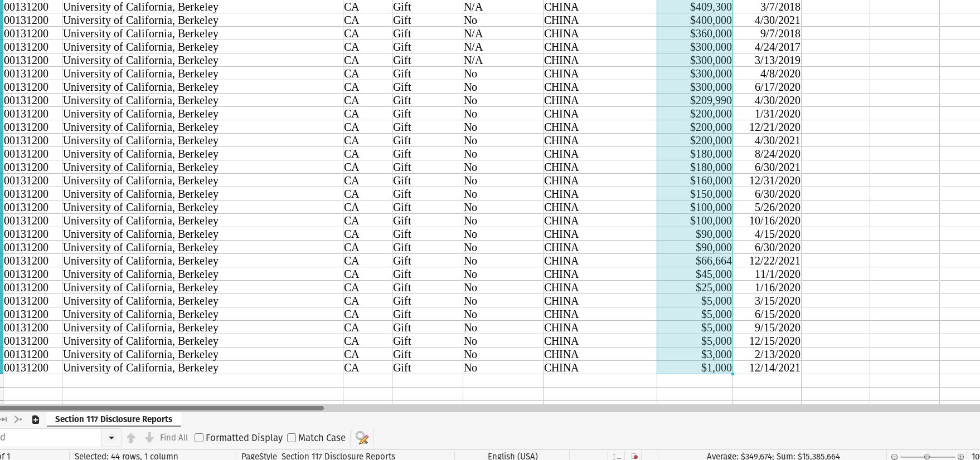Select the 00131200 ID in the $3,000 row
Image resolution: width=980 pixels, height=460 pixels.
pos(32,354)
